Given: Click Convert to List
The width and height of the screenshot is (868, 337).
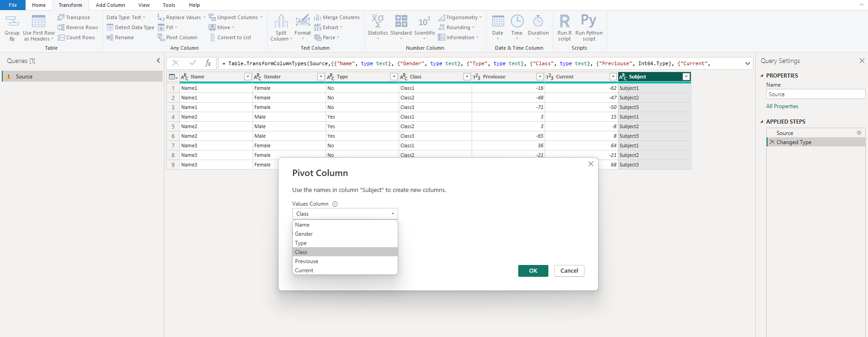Looking at the screenshot, I should (x=230, y=37).
